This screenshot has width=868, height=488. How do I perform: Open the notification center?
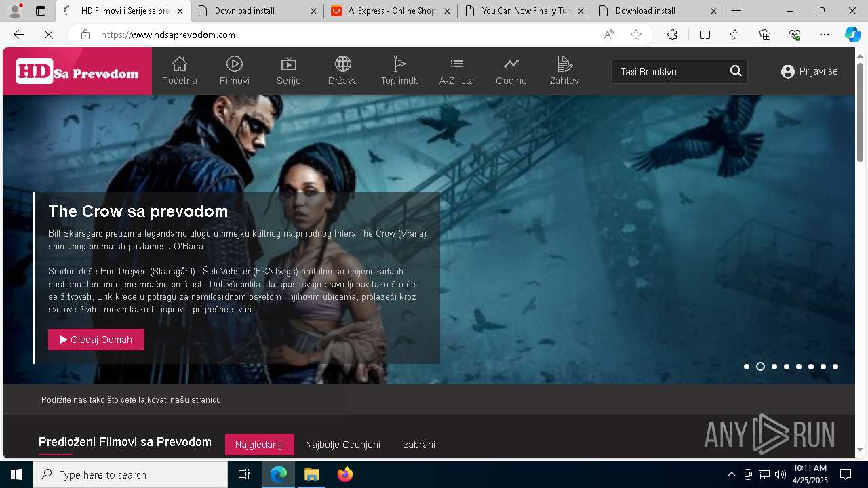coord(846,474)
